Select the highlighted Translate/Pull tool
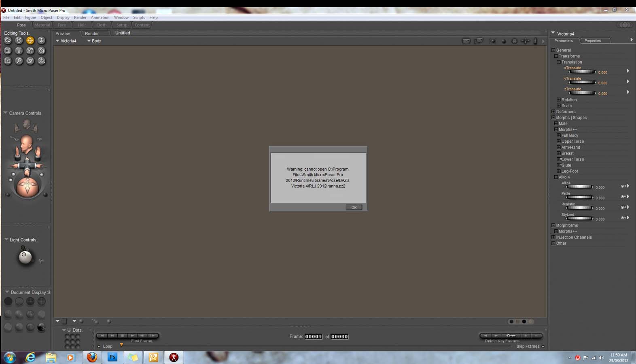The height and width of the screenshot is (364, 636). 30,40
